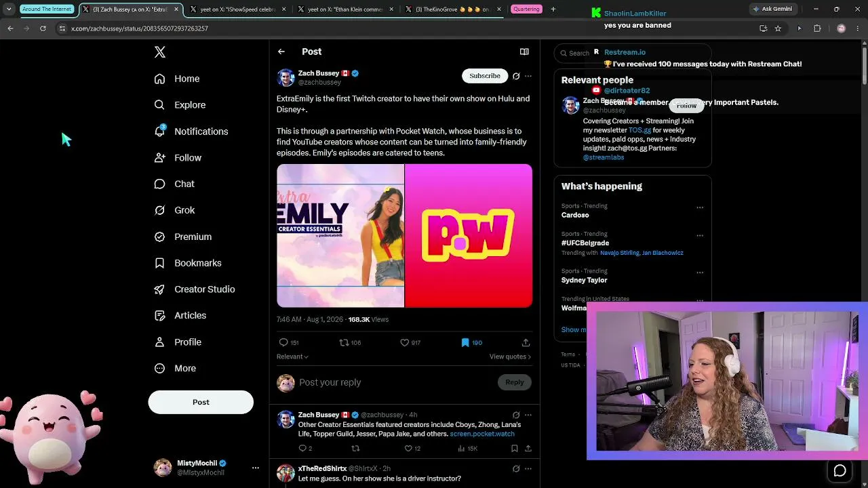
Task: Switch to Ethan Klein comments browser tab
Action: pos(345,9)
